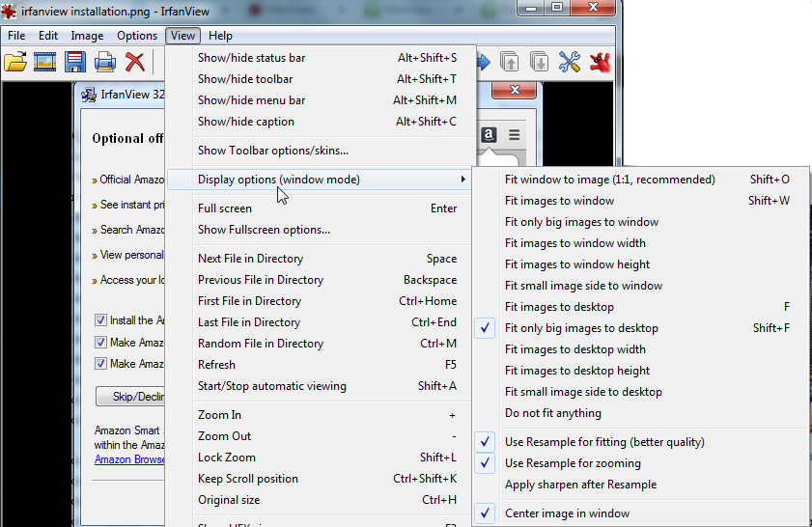
Task: Click the Amazon 'a' icon in displayed image
Action: pos(489,134)
